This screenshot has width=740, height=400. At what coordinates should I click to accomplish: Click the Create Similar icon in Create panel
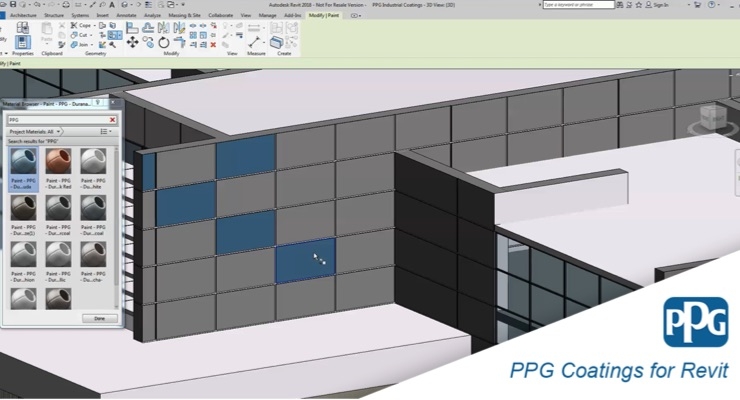click(x=277, y=42)
